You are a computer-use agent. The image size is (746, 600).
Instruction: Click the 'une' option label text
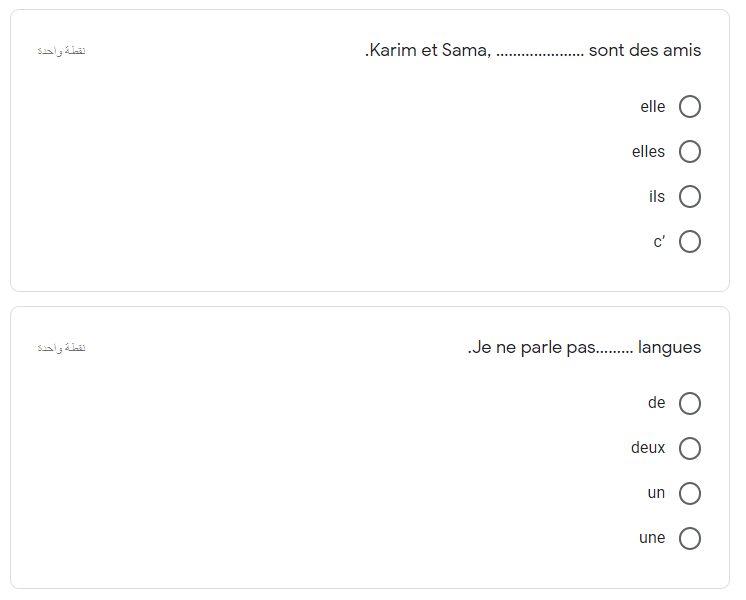[652, 538]
